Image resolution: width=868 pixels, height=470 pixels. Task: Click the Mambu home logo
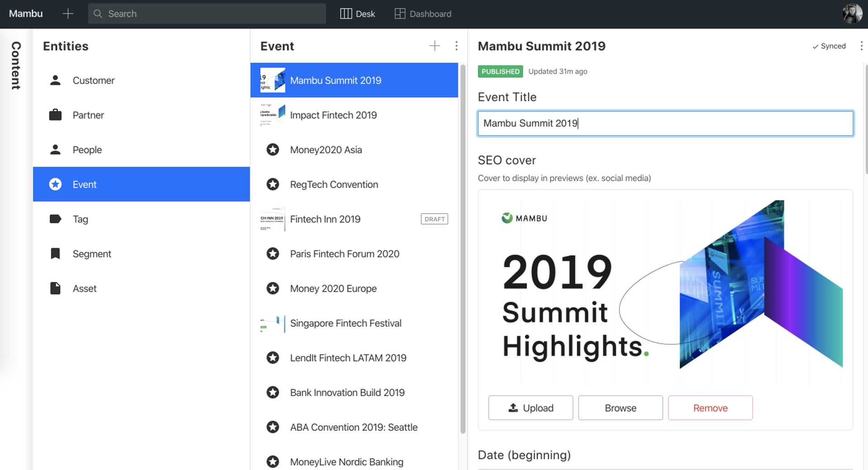26,14
